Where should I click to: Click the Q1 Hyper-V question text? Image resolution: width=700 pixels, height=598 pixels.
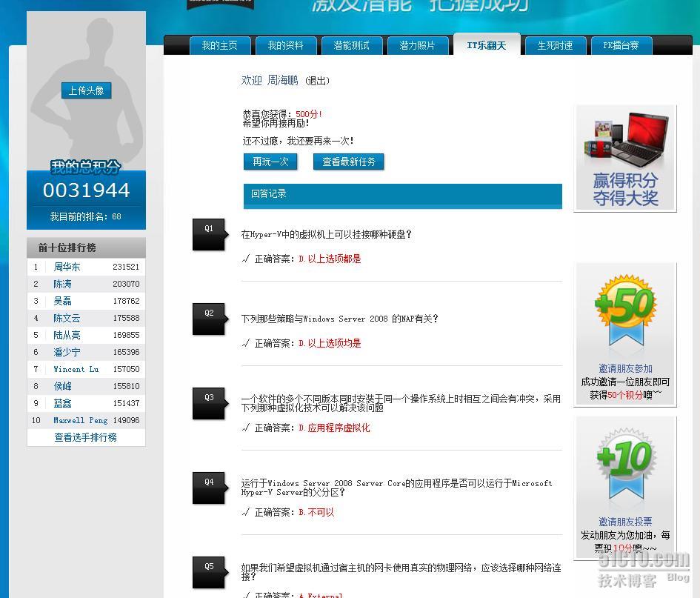click(327, 234)
